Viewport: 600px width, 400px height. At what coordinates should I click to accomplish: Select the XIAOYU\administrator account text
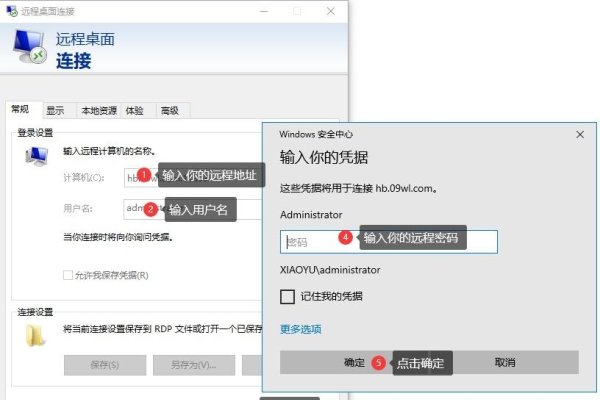click(x=330, y=270)
